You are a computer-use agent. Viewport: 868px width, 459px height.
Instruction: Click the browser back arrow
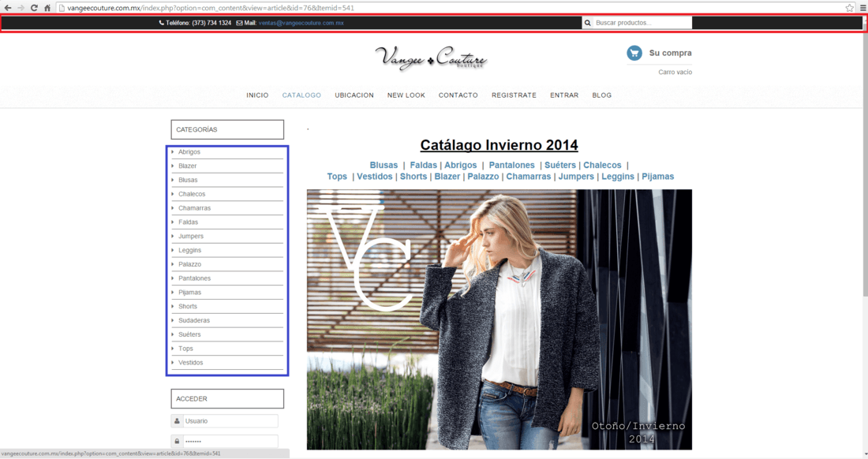pos(8,8)
